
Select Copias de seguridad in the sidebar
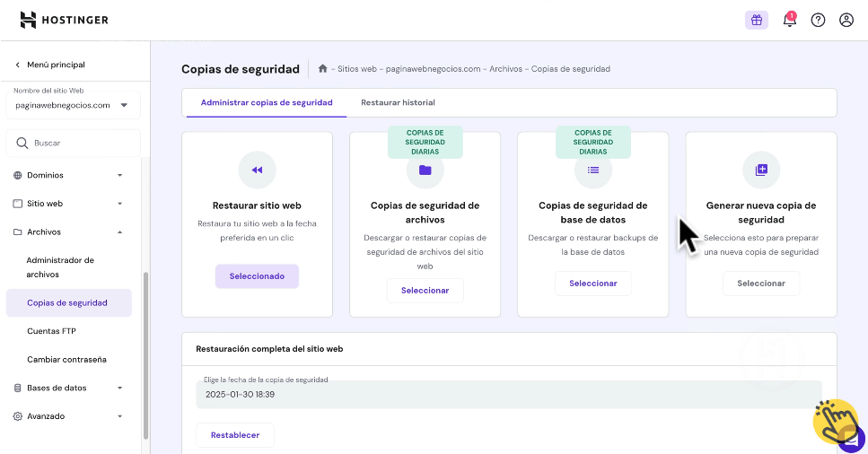click(x=68, y=303)
